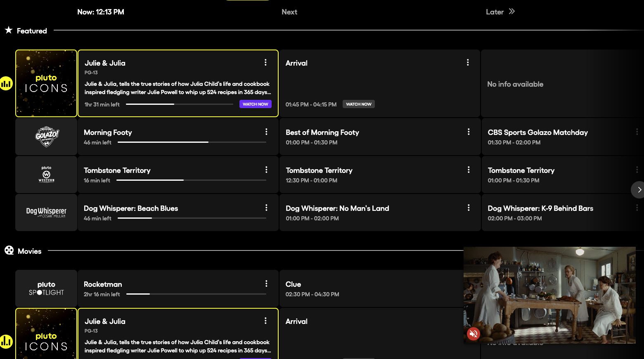Screen dimensions: 644x359
Task: Click Watch Now on Featured Julie & Julia
Action: coord(255,104)
